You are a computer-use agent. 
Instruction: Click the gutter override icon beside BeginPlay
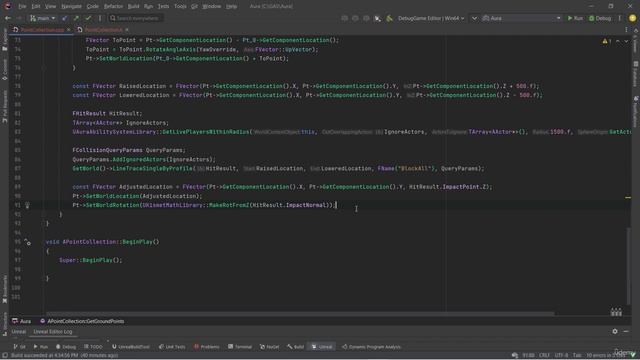tap(27, 242)
